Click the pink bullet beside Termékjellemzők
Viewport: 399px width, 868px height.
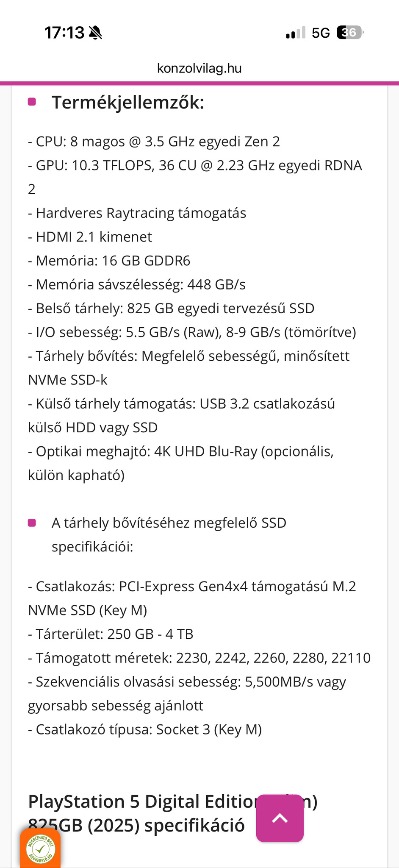(32, 102)
